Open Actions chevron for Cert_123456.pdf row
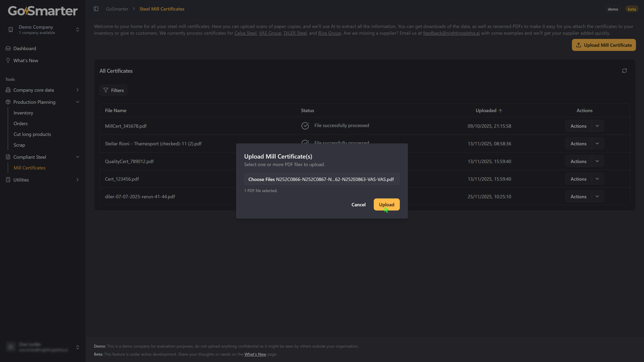The height and width of the screenshot is (362, 644). pyautogui.click(x=597, y=179)
